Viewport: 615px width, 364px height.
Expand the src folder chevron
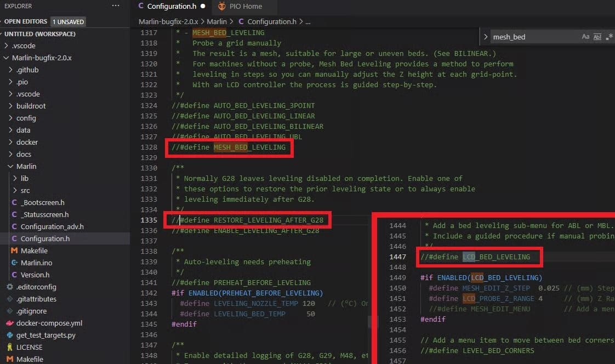click(x=15, y=191)
